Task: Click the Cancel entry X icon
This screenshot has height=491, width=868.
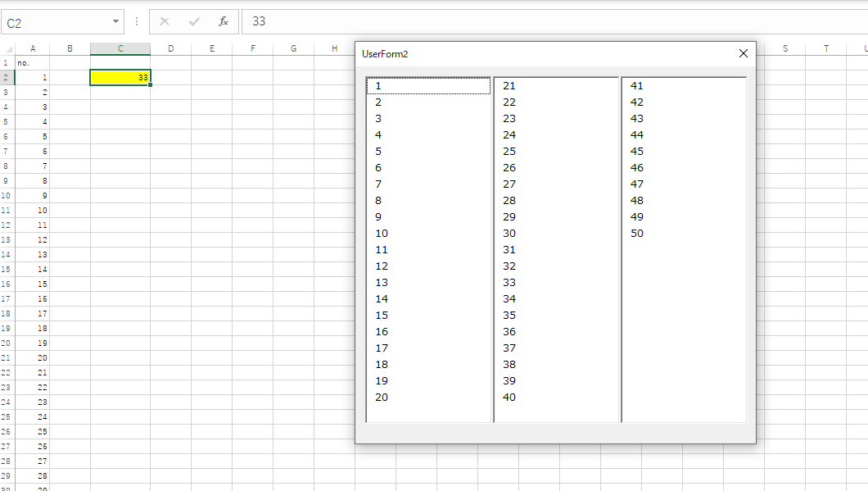Action: pyautogui.click(x=165, y=21)
